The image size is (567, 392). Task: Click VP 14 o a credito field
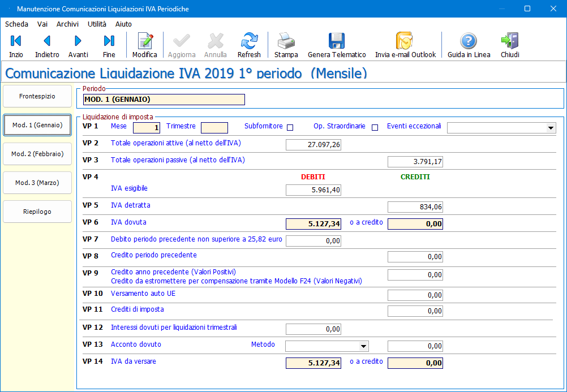(415, 363)
